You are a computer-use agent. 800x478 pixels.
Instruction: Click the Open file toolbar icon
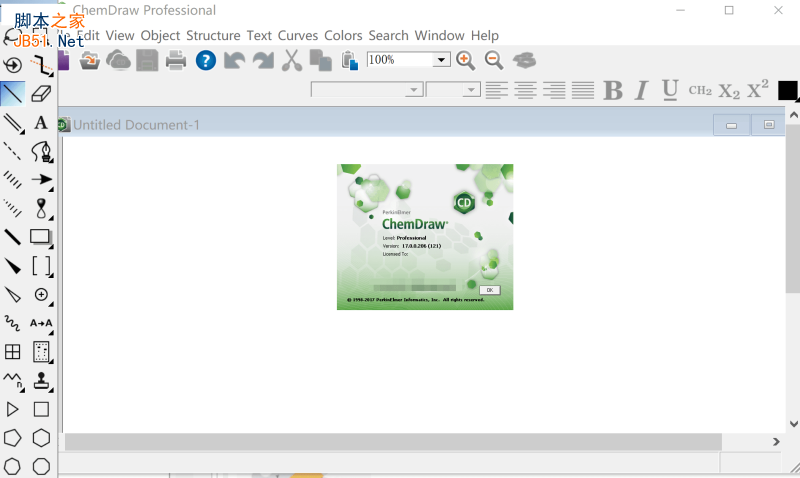[90, 60]
